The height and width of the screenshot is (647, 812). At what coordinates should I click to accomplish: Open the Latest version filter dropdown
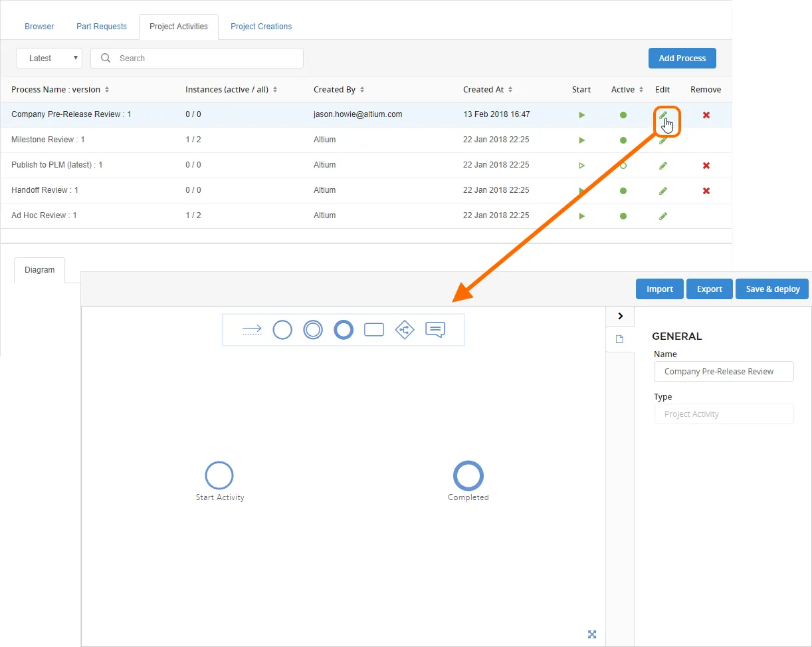coord(49,59)
